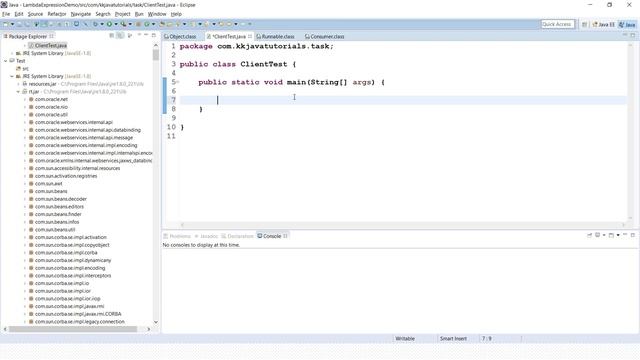This screenshot has height=360, width=640.
Task: Minimize the editor area
Action: coord(624,36)
